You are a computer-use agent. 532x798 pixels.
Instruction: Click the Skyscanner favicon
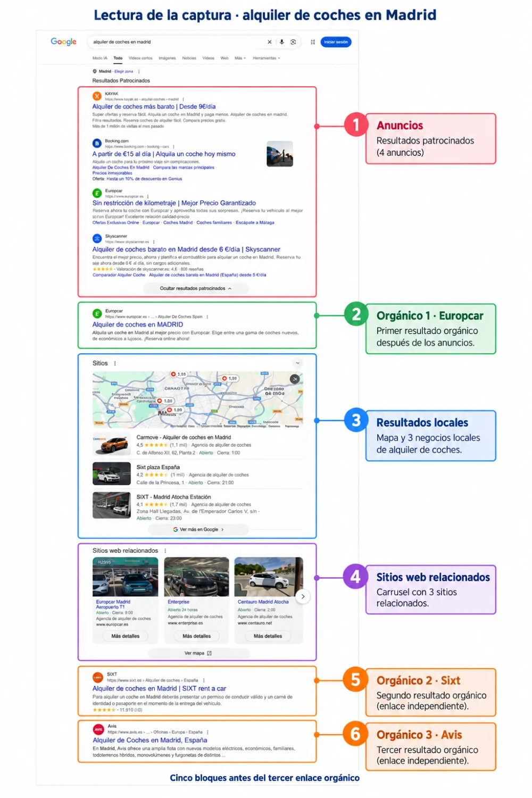coord(97,238)
